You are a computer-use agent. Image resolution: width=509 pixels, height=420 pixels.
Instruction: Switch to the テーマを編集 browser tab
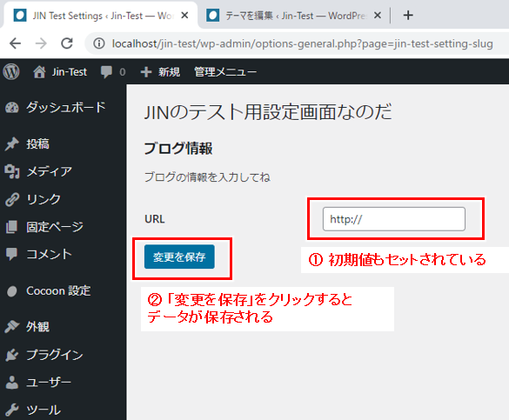294,16
